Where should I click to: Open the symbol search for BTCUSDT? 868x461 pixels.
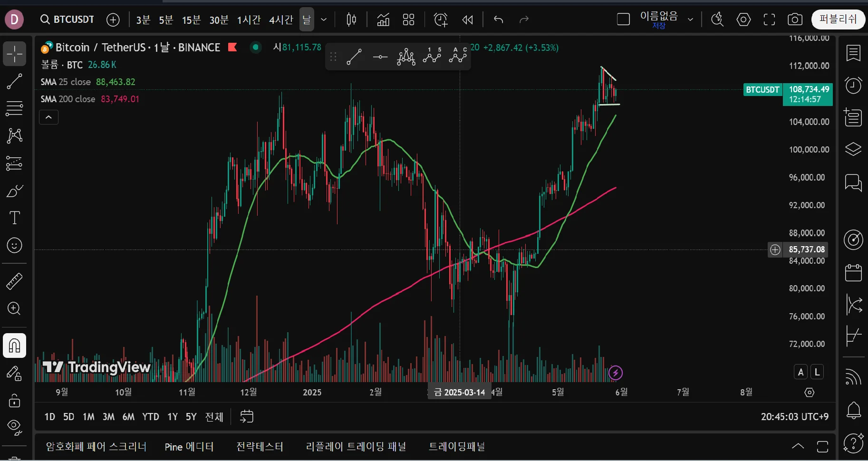pyautogui.click(x=67, y=19)
